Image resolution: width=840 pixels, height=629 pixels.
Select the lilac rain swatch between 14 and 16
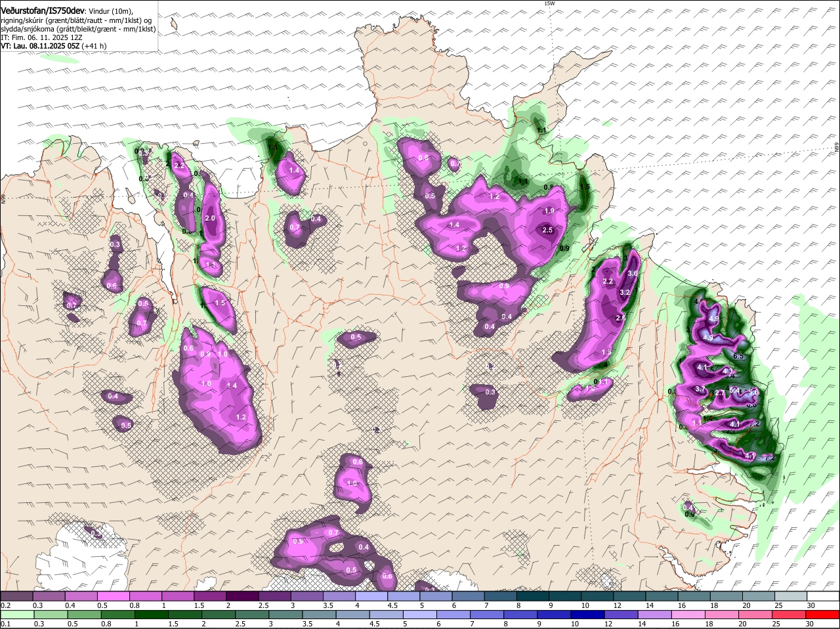[656, 614]
